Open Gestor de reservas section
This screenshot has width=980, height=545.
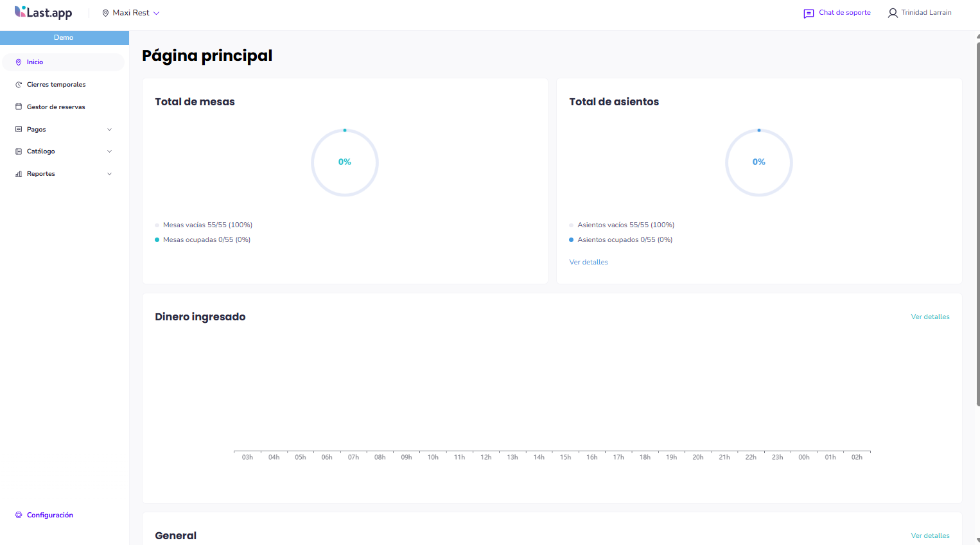[x=56, y=107]
